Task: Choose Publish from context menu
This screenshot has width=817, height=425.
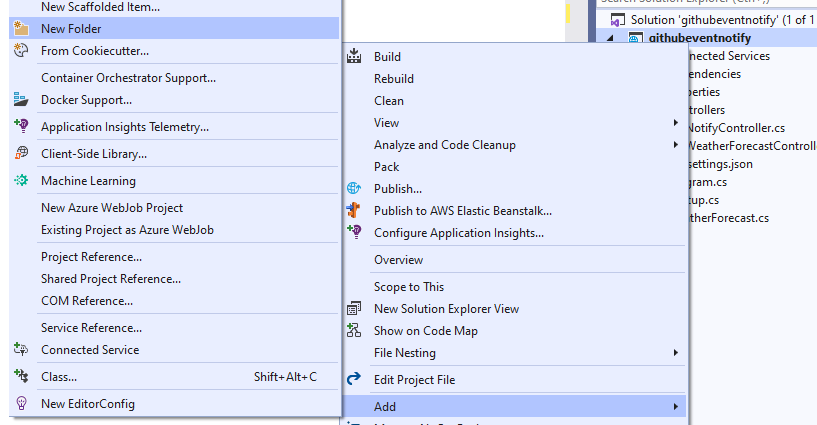Action: pyautogui.click(x=514, y=189)
